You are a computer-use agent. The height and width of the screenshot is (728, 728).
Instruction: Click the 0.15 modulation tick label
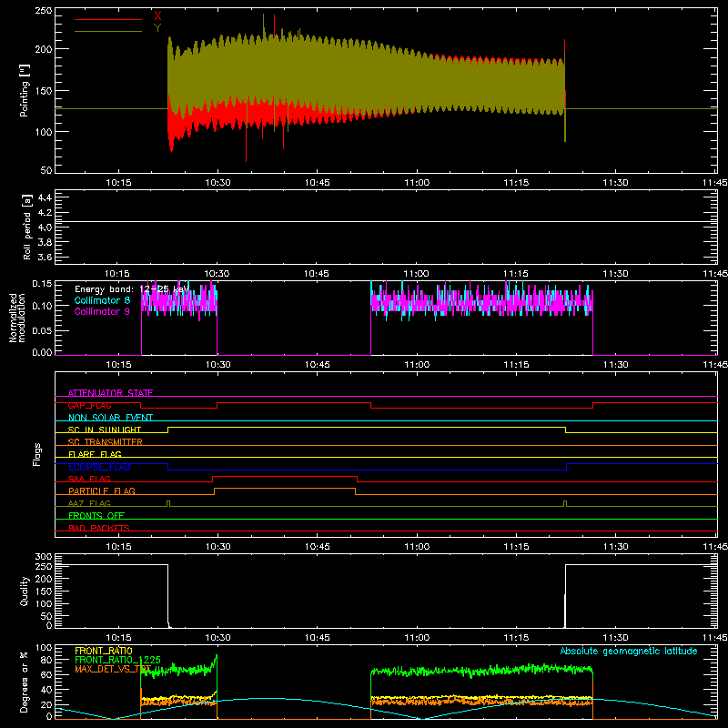[x=42, y=284]
